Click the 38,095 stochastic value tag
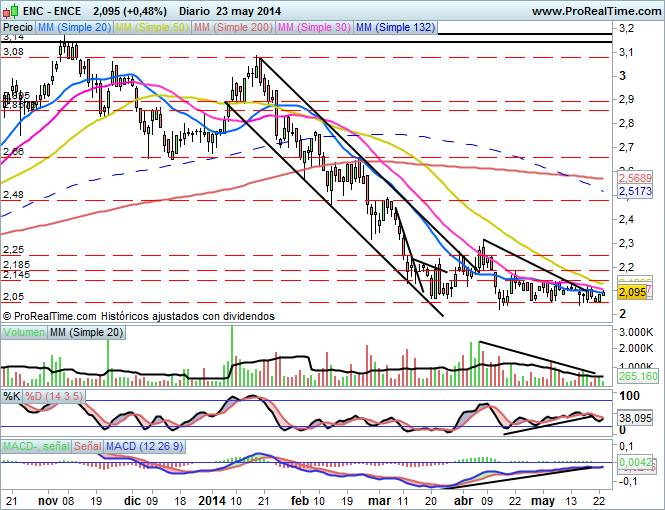Image resolution: width=665 pixels, height=510 pixels. 632,421
